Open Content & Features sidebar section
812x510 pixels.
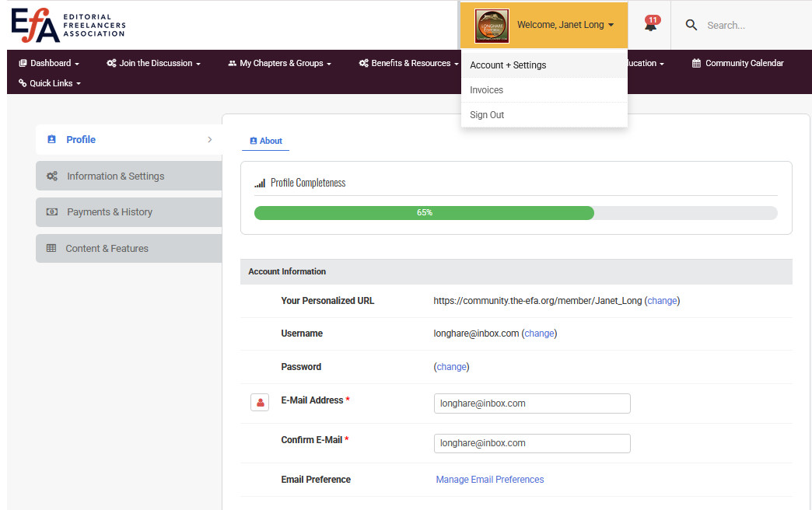[x=107, y=249]
